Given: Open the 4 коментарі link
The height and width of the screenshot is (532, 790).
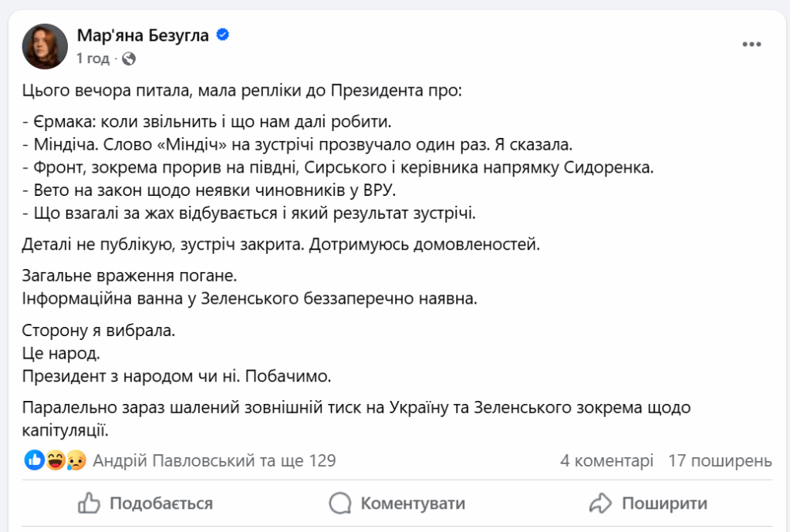Looking at the screenshot, I should 606,461.
